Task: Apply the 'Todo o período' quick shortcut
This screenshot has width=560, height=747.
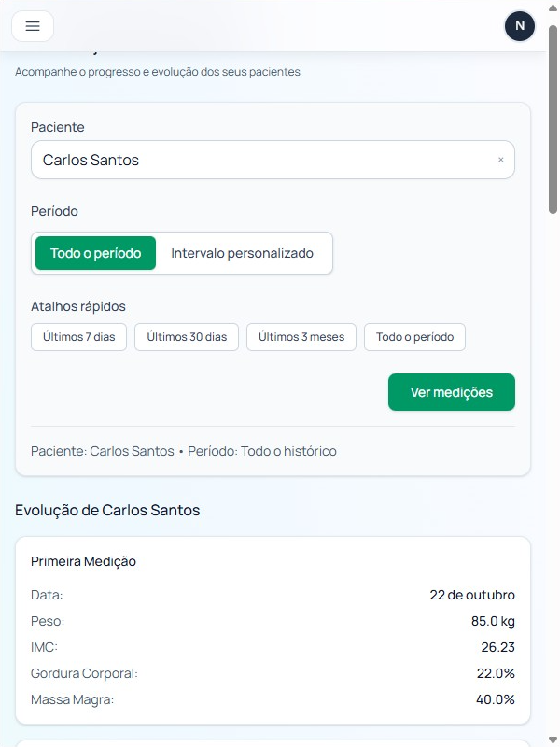Action: tap(414, 337)
